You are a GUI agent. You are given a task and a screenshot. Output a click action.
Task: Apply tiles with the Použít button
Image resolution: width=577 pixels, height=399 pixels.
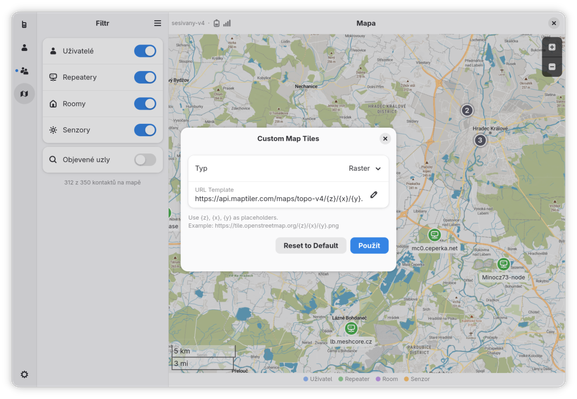(x=369, y=246)
